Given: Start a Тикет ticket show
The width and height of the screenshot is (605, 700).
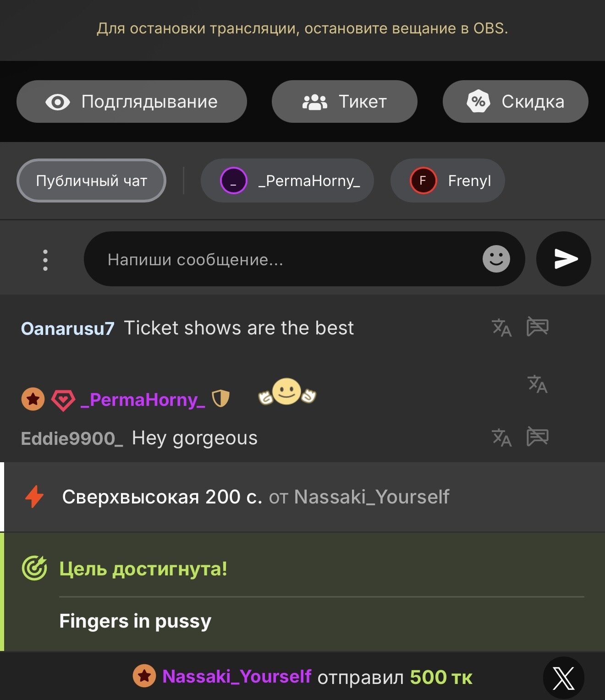Looking at the screenshot, I should [x=344, y=102].
